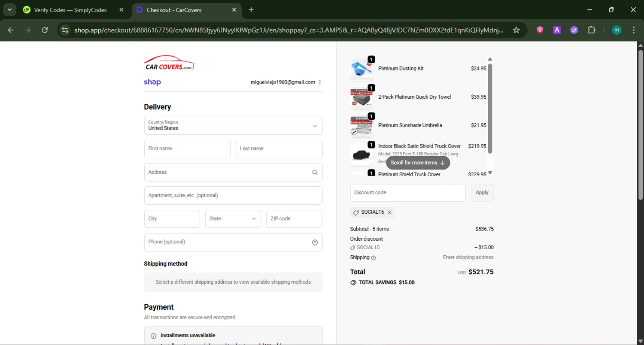Click the address search magnifier icon
This screenshot has height=345, width=644.
(x=315, y=172)
